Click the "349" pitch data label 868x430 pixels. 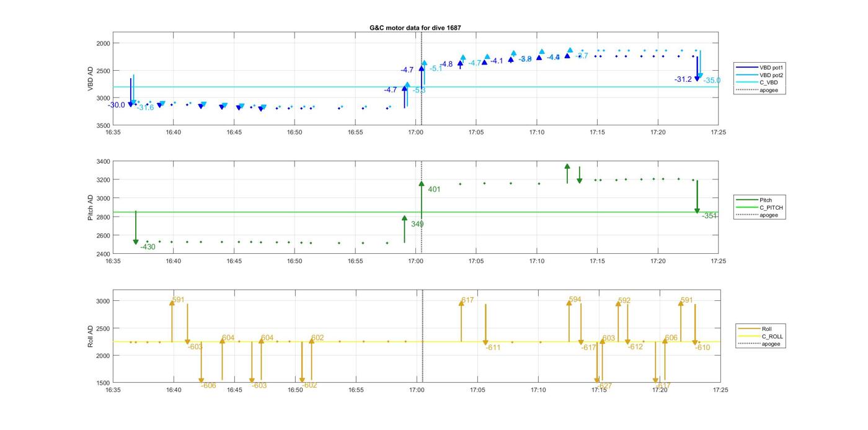pos(417,224)
